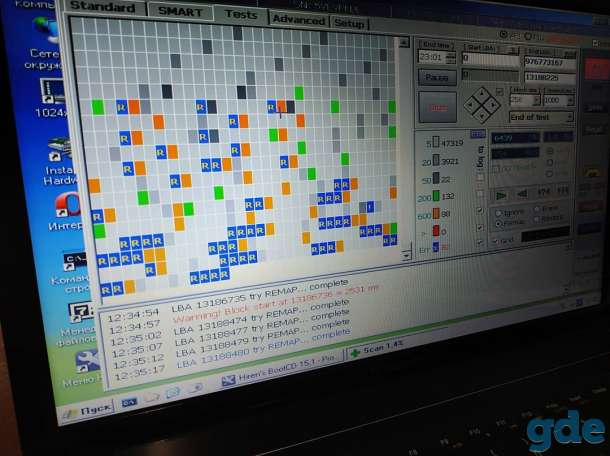Click the 47319 count beside the 5 ms swatch
This screenshot has height=456, width=610.
[452, 143]
